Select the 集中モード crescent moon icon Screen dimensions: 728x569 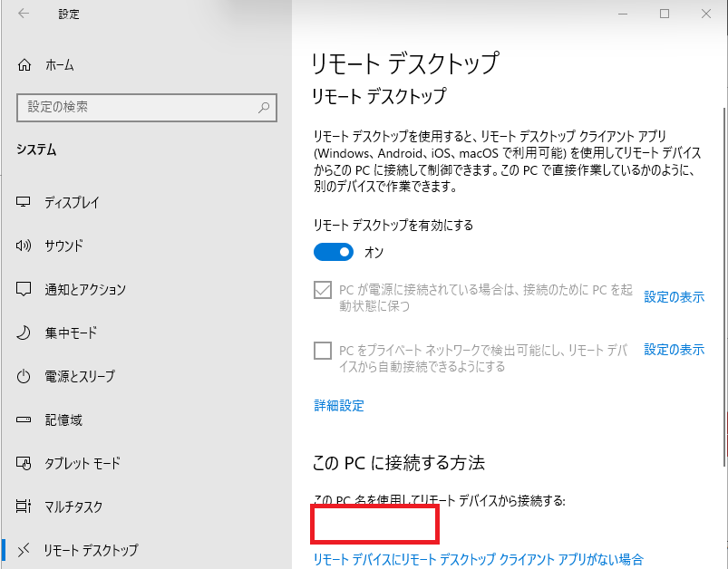pos(24,333)
